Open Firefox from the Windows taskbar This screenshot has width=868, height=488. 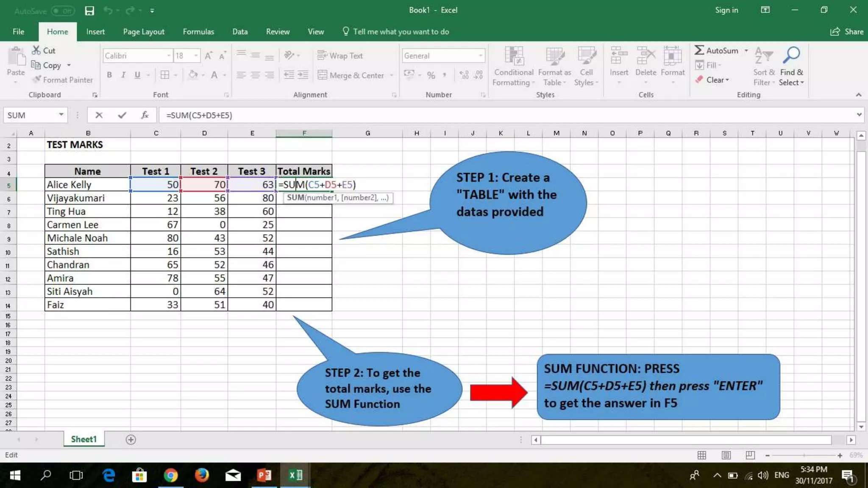202,475
